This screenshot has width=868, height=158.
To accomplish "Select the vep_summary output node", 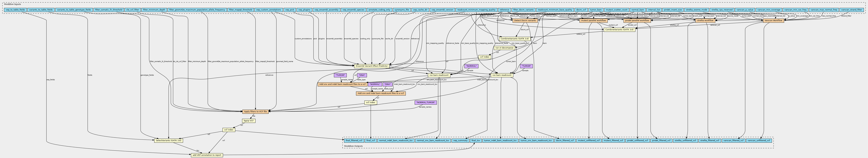I will pos(460,140).
